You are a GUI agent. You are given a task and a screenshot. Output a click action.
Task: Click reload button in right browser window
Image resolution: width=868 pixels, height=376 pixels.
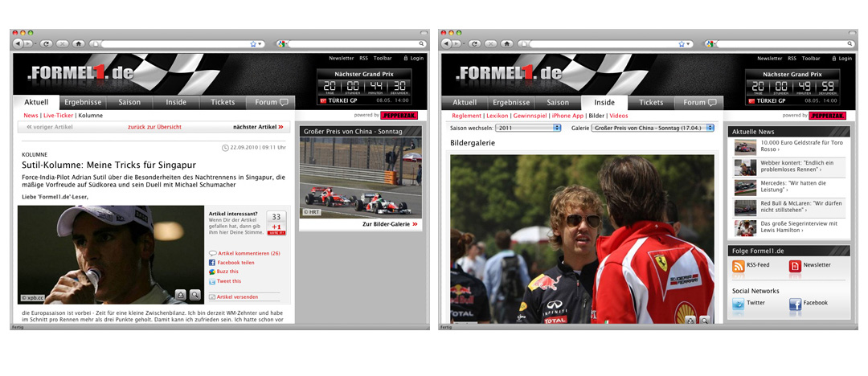(474, 43)
